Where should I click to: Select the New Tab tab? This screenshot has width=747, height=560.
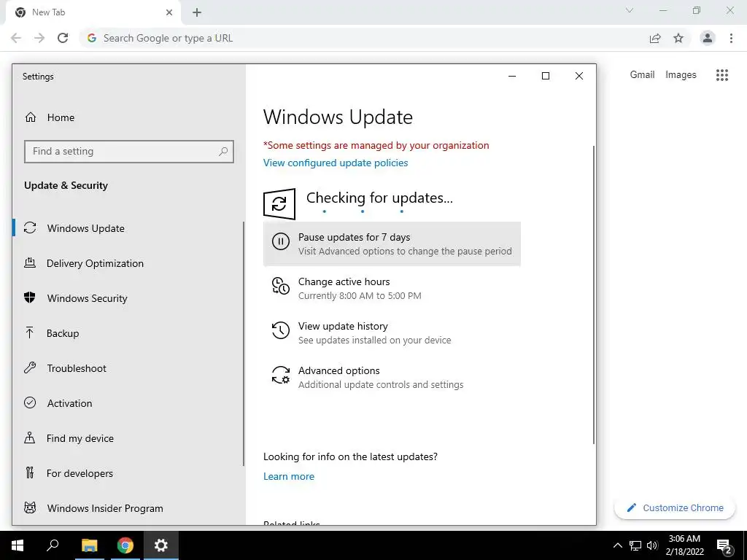click(93, 12)
